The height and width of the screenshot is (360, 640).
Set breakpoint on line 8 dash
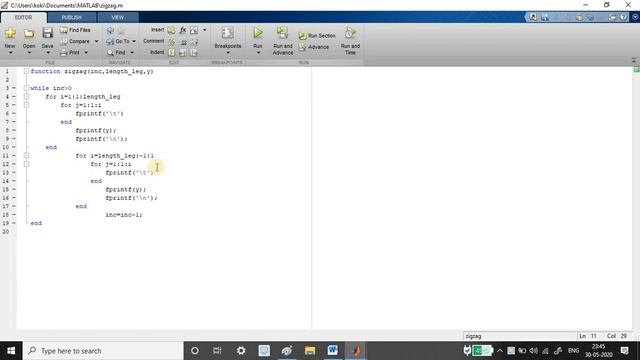pyautogui.click(x=13, y=130)
